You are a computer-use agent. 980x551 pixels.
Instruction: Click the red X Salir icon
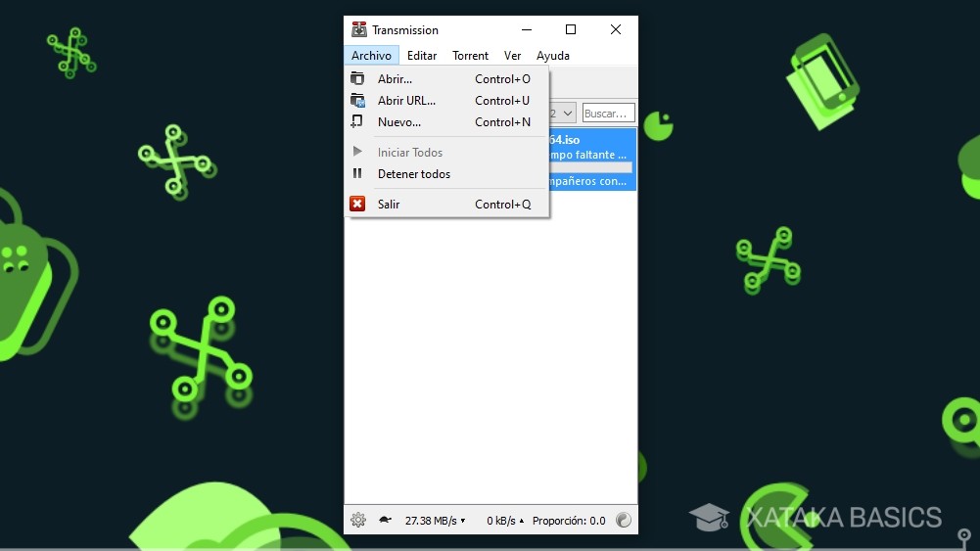click(357, 205)
